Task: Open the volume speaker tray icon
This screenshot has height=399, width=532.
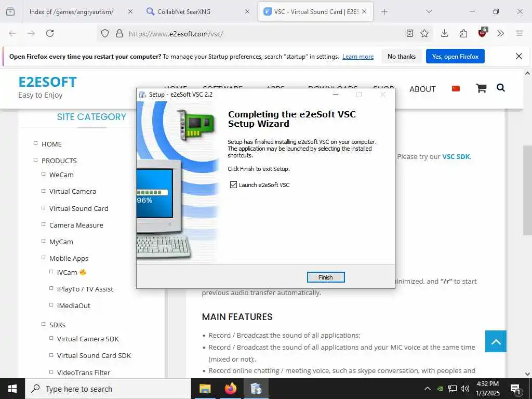Action: coord(465,389)
